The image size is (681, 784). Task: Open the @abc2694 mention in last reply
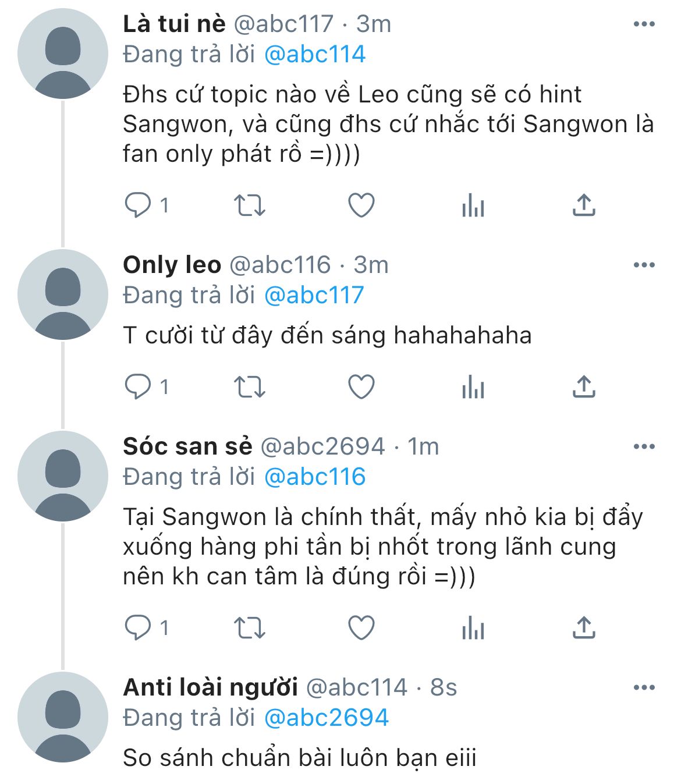[x=326, y=718]
